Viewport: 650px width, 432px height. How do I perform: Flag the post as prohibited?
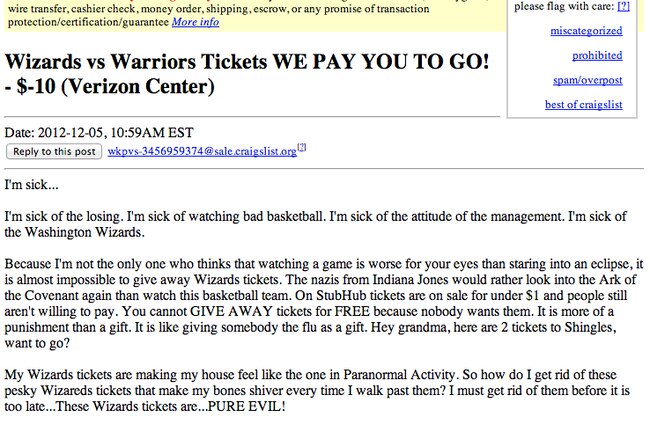597,56
